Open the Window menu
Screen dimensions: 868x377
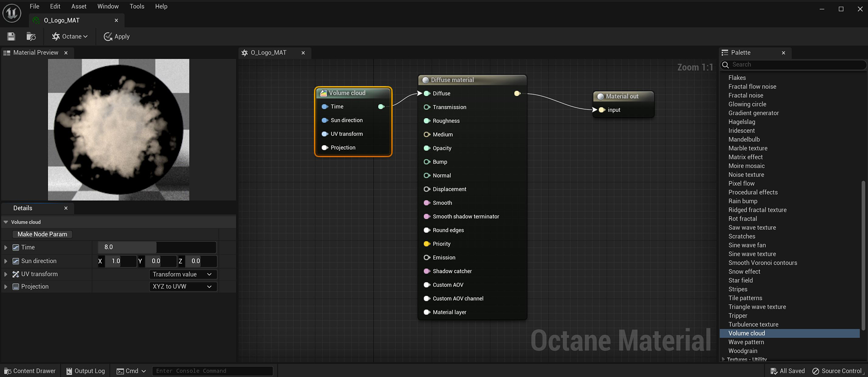pos(108,6)
